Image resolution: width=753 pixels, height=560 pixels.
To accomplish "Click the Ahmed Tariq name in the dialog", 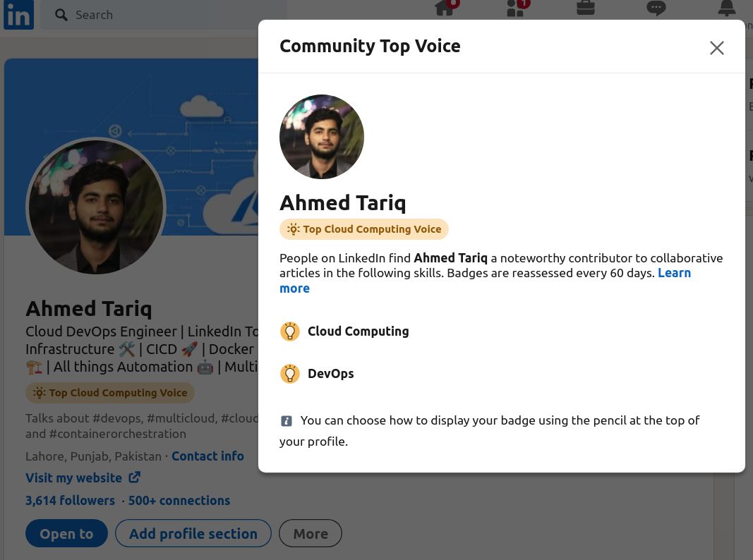I will [x=343, y=203].
